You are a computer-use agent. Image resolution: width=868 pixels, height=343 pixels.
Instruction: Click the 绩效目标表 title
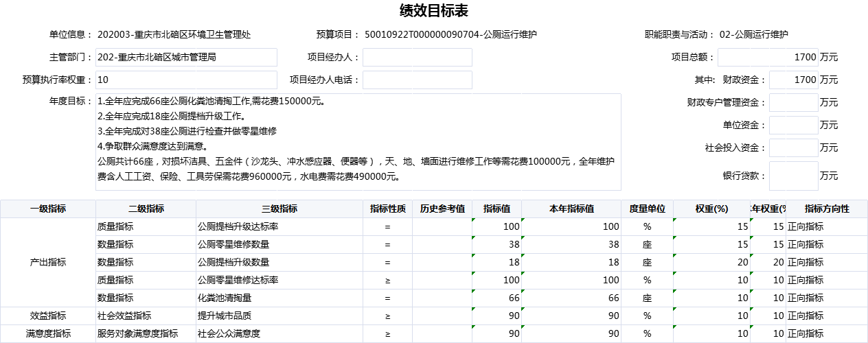(x=434, y=10)
